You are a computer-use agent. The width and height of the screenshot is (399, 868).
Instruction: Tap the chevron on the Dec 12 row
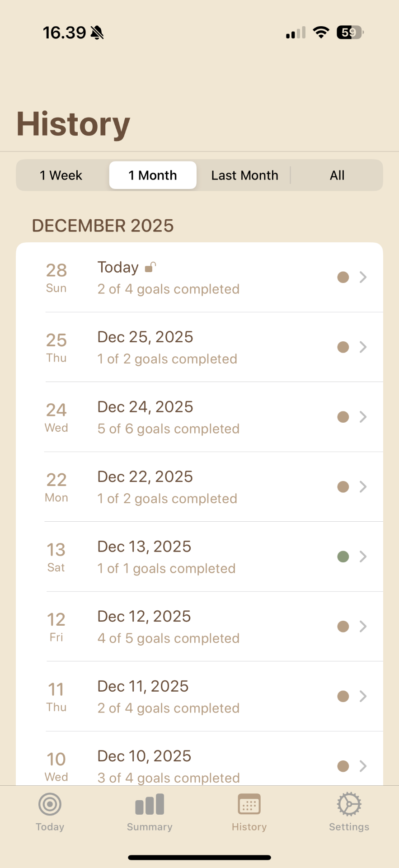pos(363,627)
